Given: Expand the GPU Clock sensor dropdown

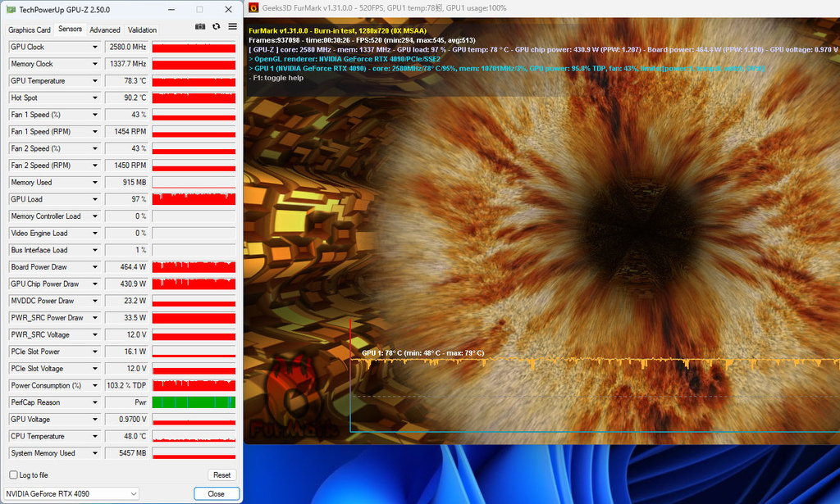Looking at the screenshot, I should point(95,47).
